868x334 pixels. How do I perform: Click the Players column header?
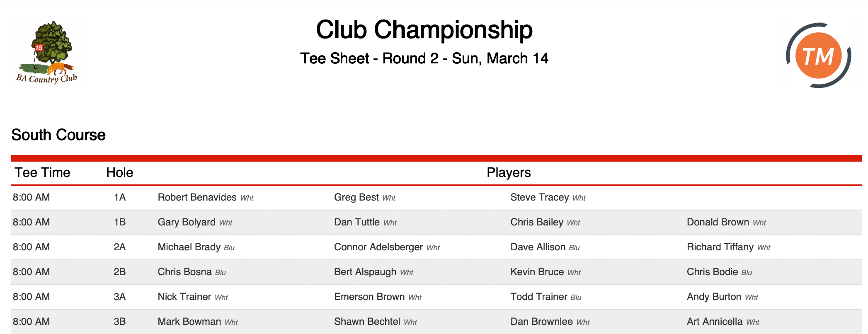tap(509, 172)
